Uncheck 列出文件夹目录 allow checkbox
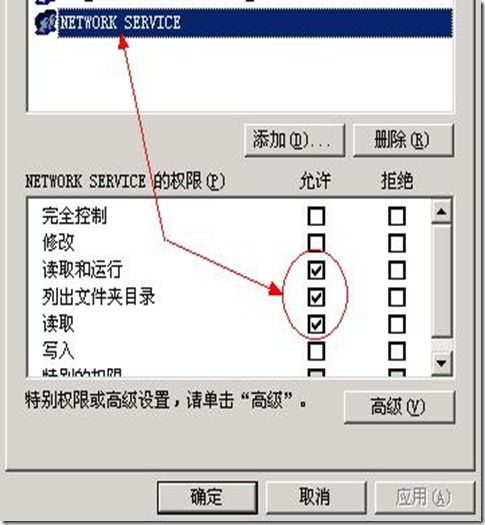The image size is (485, 525). (316, 297)
